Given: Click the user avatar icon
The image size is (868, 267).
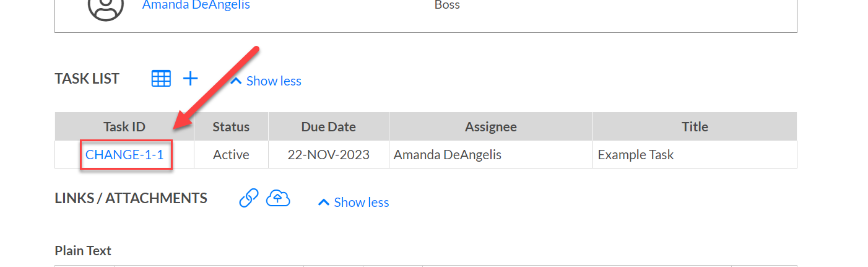Looking at the screenshot, I should point(105,7).
